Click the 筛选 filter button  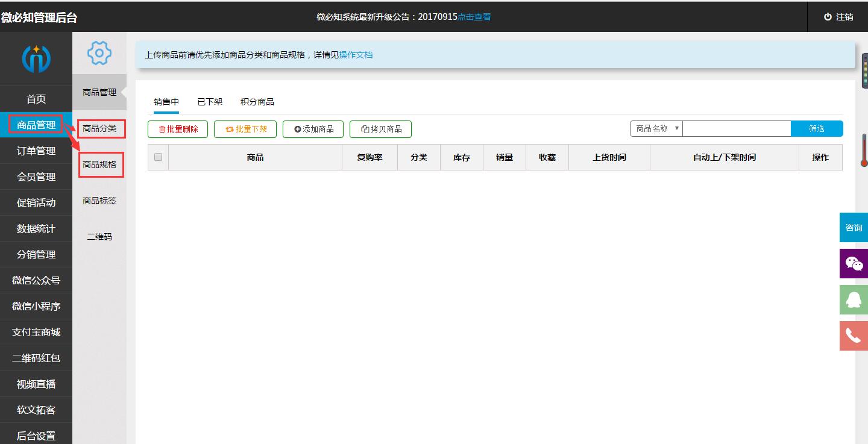pyautogui.click(x=817, y=128)
